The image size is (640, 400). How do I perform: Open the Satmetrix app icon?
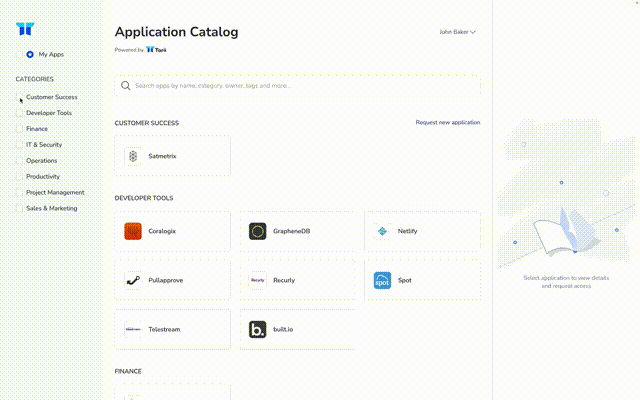point(133,156)
